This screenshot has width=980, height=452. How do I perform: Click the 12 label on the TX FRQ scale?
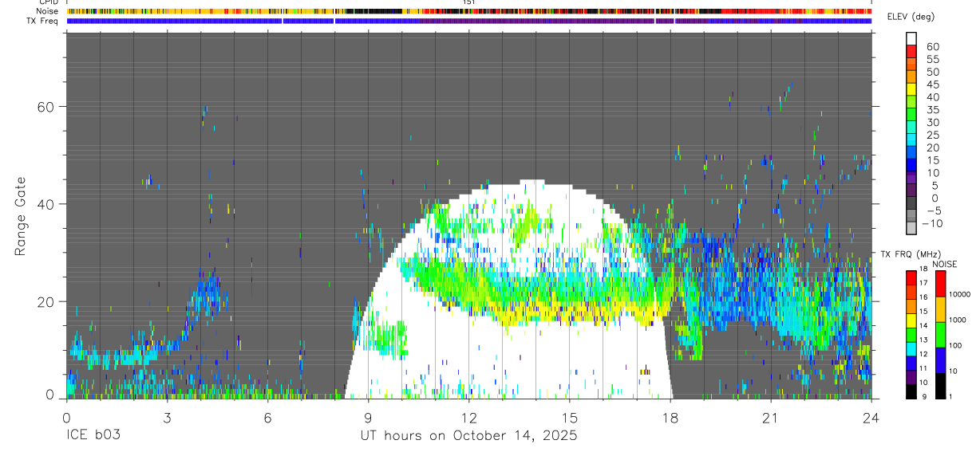[923, 356]
